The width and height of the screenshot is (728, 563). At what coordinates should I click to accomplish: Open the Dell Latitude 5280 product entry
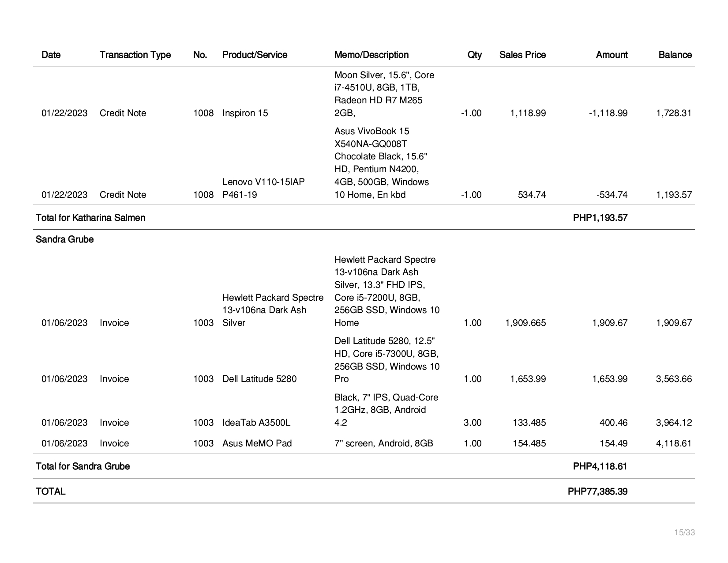point(259,379)
